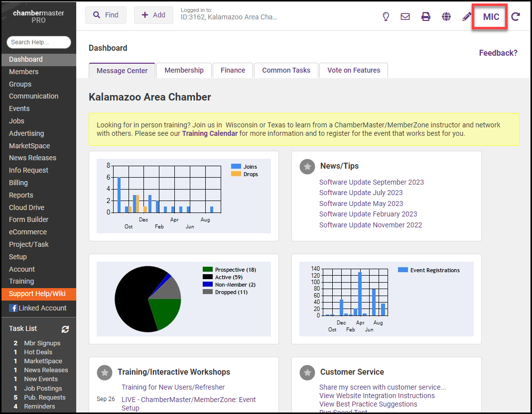This screenshot has width=532, height=414.
Task: Open Cloud Drive in the sidebar
Action: [x=26, y=207]
